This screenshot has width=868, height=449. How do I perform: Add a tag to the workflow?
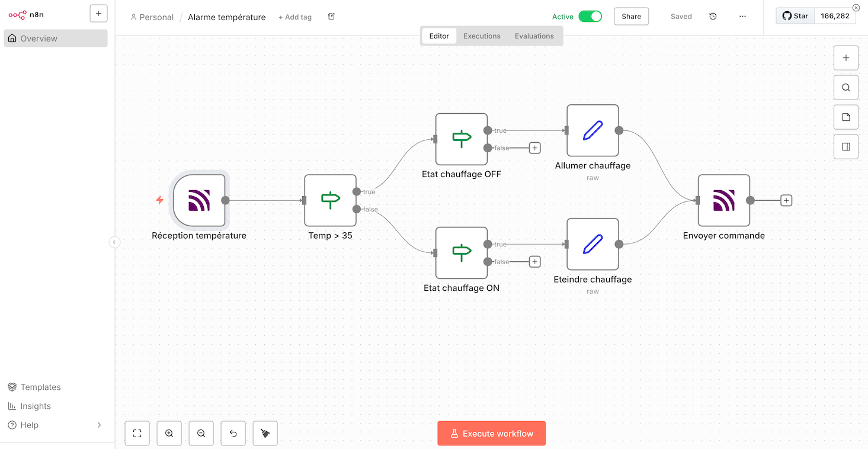294,17
